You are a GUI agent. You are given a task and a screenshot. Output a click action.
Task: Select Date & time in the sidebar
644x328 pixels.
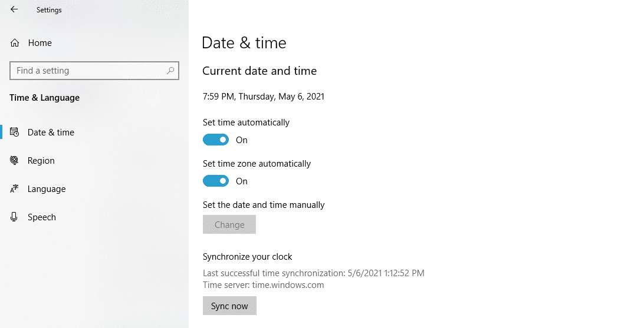tap(51, 132)
